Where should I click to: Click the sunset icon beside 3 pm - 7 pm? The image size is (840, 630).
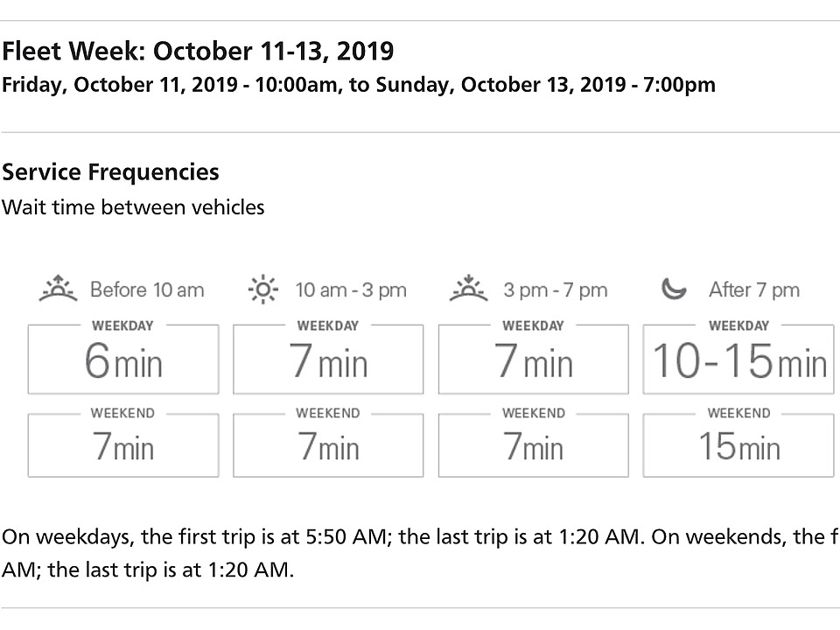[469, 289]
